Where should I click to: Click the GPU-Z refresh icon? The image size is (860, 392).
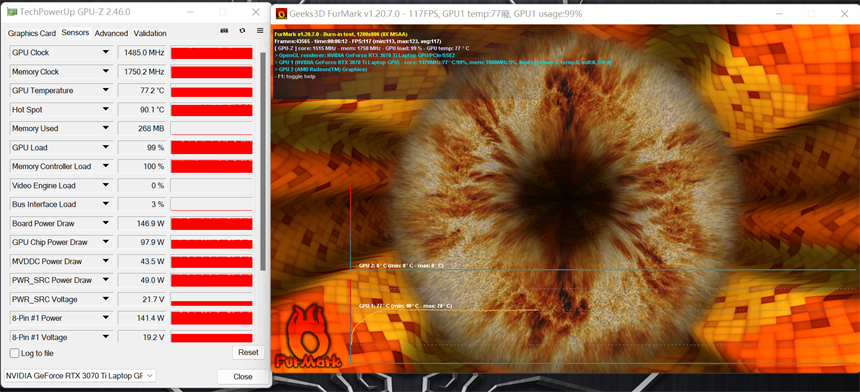(x=242, y=31)
